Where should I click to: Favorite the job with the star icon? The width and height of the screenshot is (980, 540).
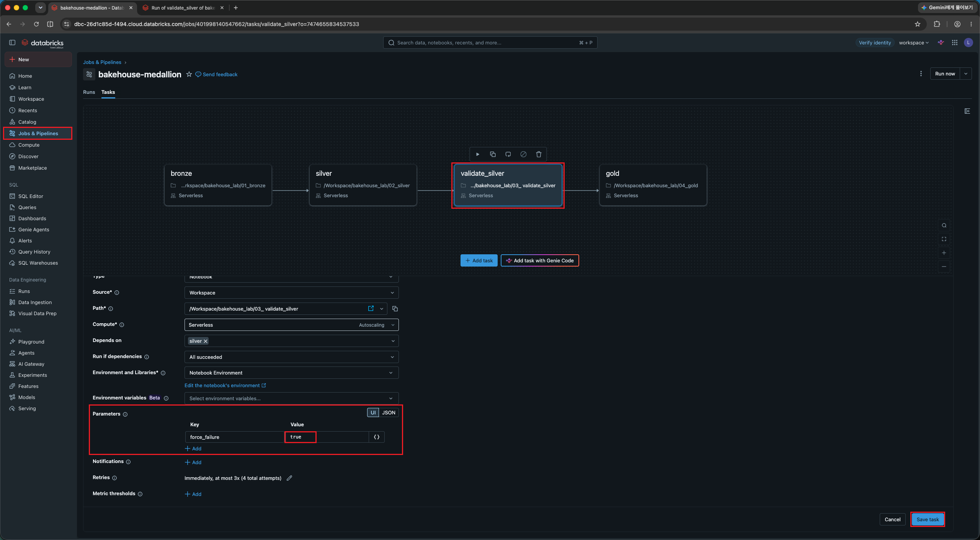[x=189, y=74]
